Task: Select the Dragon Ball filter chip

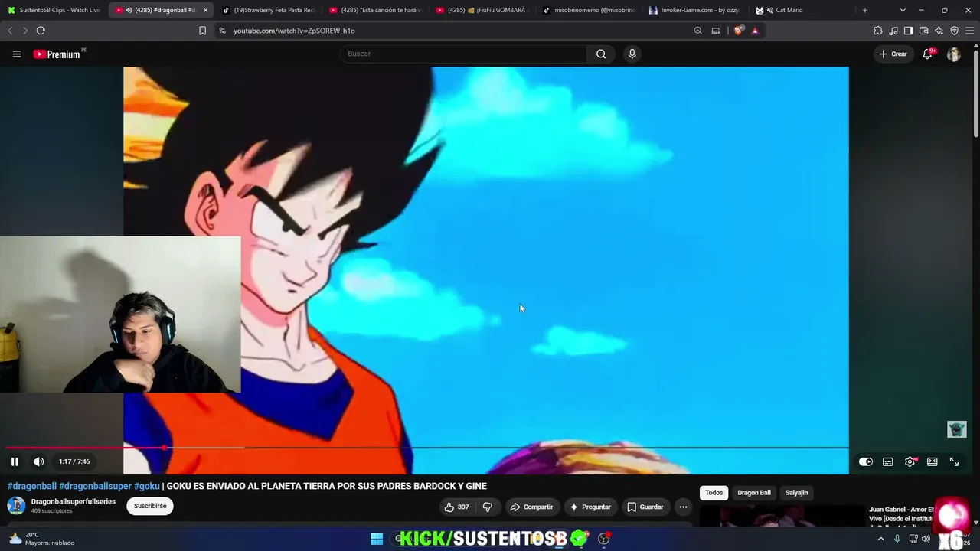Action: coord(754,493)
